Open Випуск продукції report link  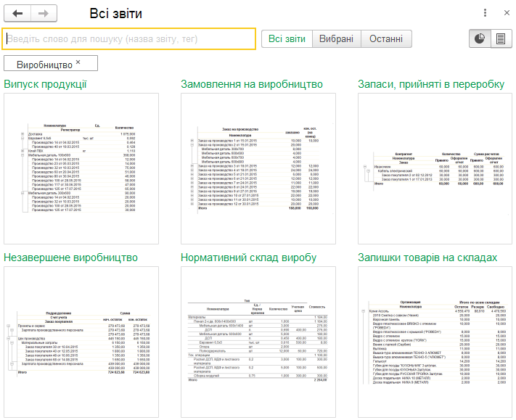tap(45, 84)
